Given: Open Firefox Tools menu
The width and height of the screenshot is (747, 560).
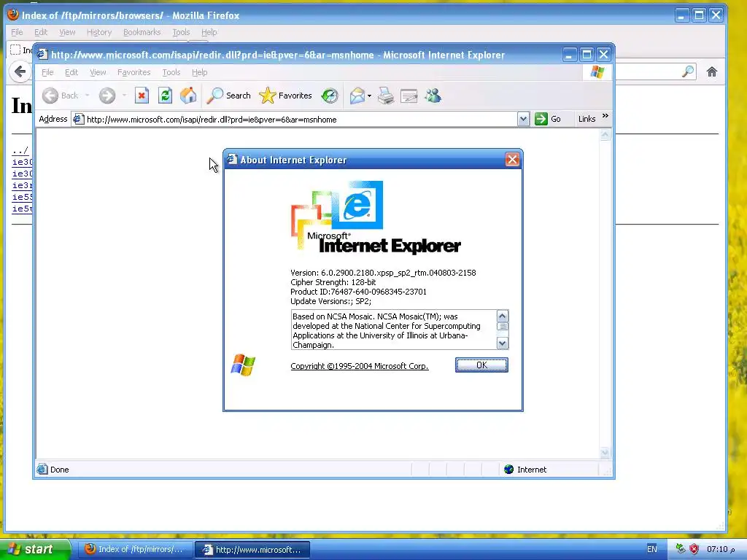Looking at the screenshot, I should [x=181, y=32].
